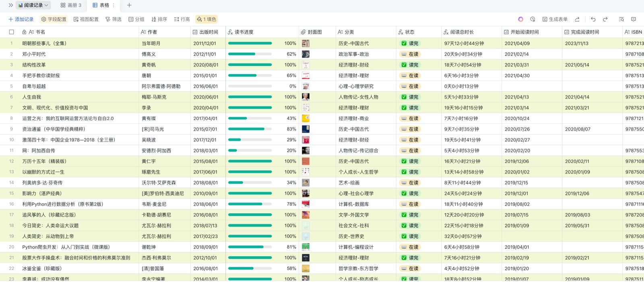644x282 pixels.
Task: Open the 行高 row height options
Action: tap(182, 19)
